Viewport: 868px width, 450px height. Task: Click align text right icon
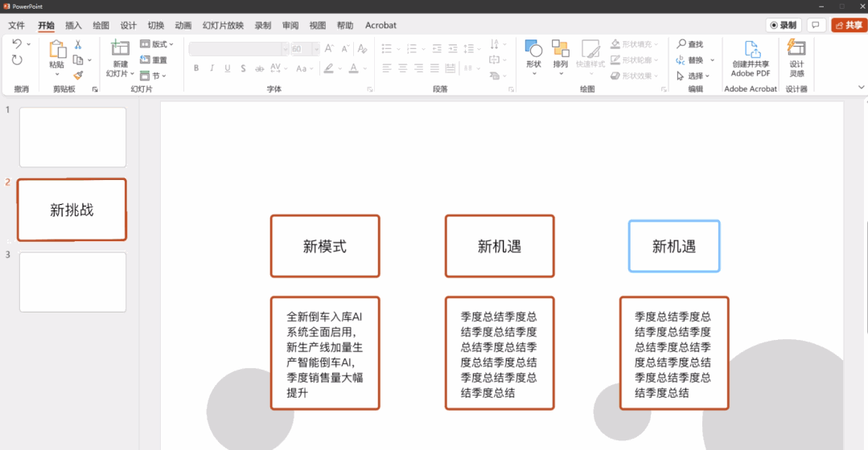point(419,68)
